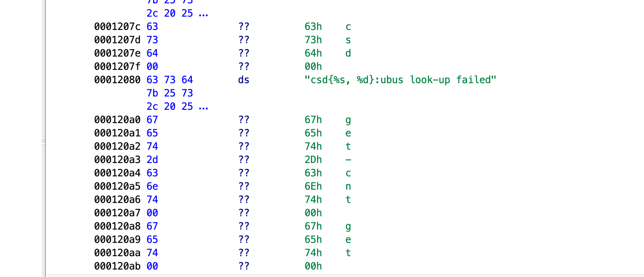The width and height of the screenshot is (644, 277).
Task: Select address 000120a8 row
Action: (117, 226)
